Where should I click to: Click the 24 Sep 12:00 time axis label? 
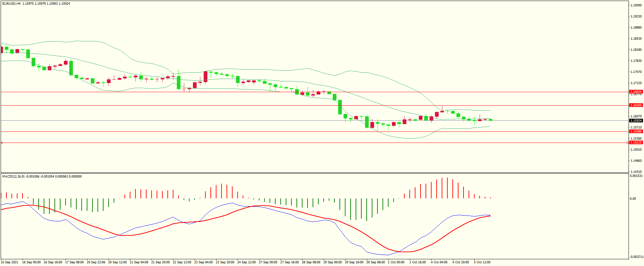point(246,262)
